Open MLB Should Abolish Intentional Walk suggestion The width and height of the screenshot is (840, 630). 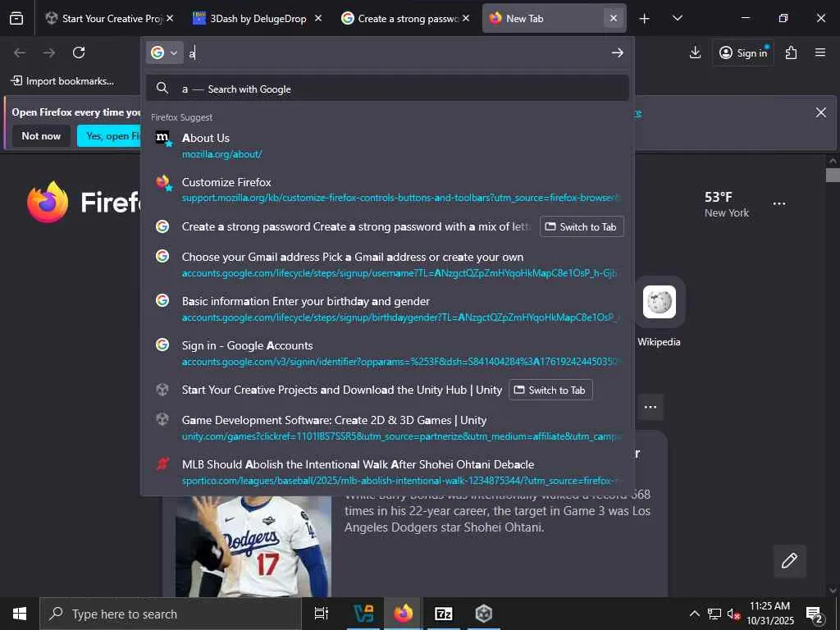[387, 472]
